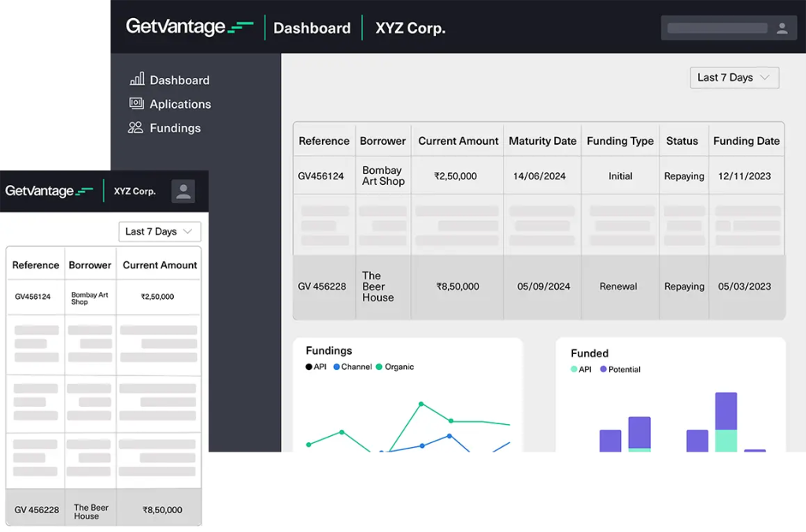Screen dimensions: 806x532
Task: Click funding type Renewal cell
Action: (618, 286)
